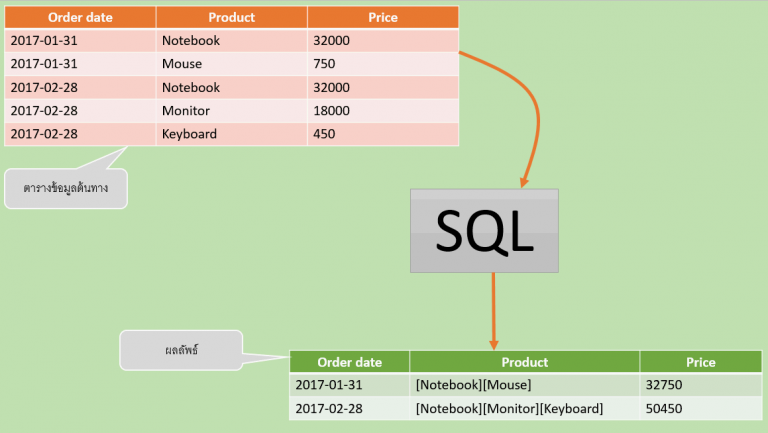
Task: Select date cell beside [Notebook][Mouse]
Action: [350, 385]
